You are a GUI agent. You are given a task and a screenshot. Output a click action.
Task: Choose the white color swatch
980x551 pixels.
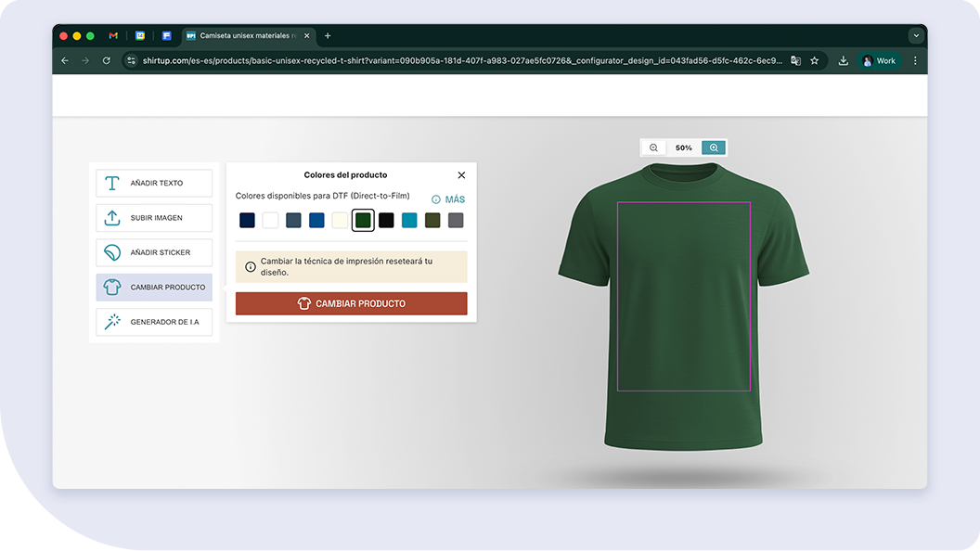coord(270,220)
